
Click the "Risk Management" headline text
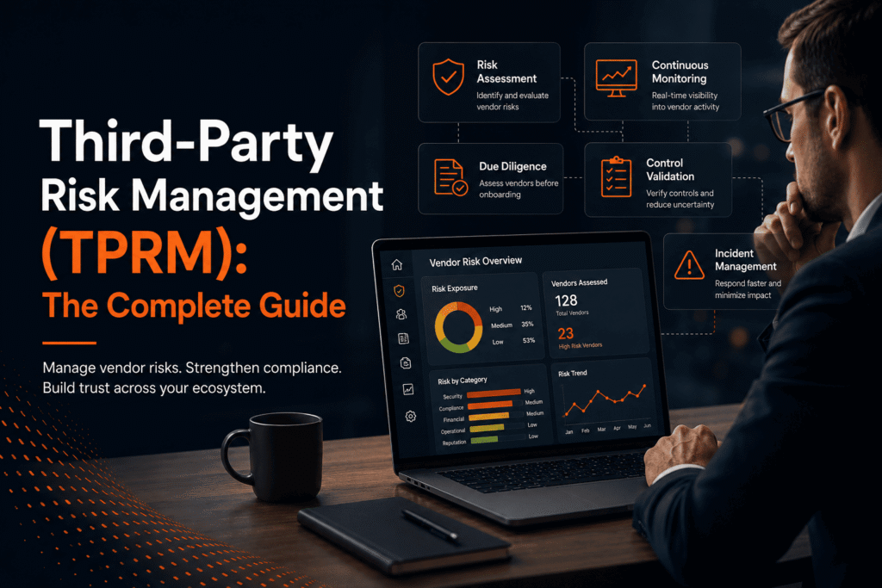212,196
